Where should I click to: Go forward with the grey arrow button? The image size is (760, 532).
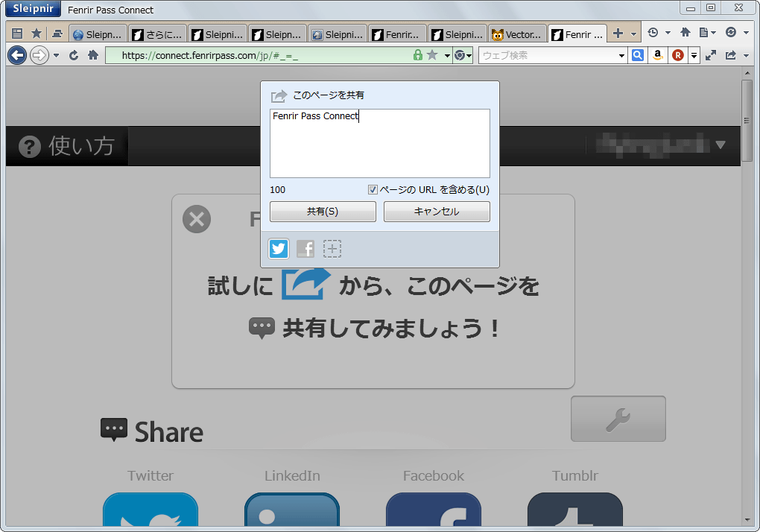pos(39,55)
